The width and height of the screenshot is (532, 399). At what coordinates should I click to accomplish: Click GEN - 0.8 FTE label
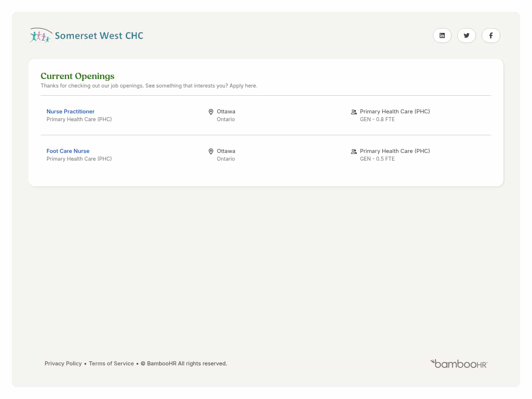pyautogui.click(x=377, y=119)
